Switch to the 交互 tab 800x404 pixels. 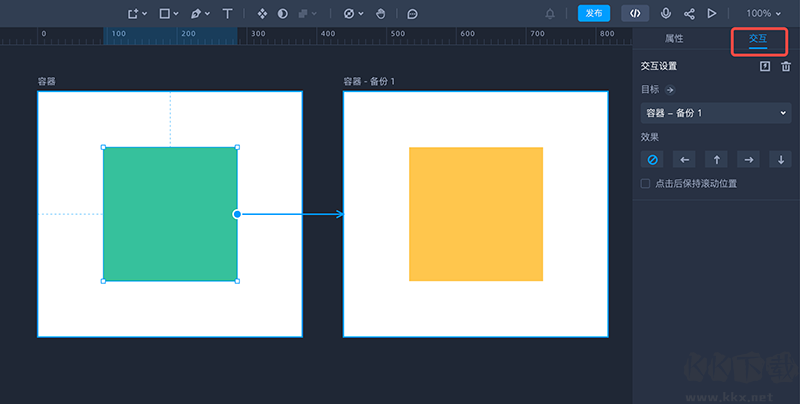758,39
